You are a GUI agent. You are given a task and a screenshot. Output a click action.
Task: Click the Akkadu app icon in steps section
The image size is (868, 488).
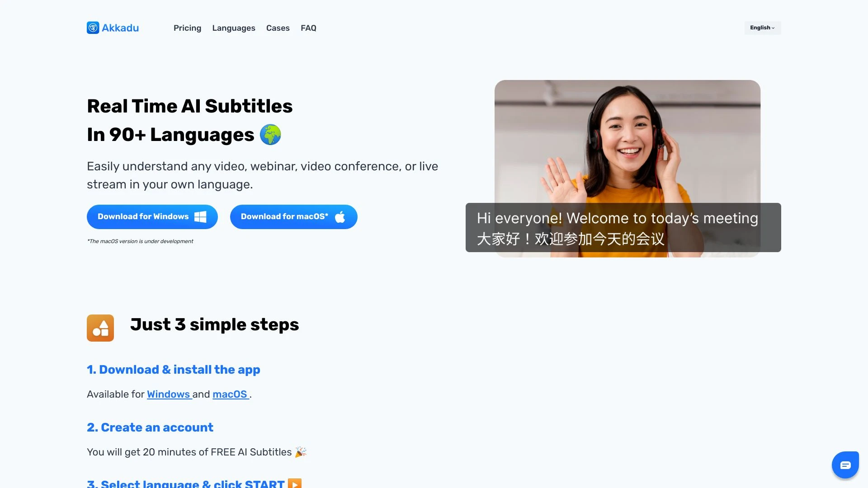tap(100, 328)
